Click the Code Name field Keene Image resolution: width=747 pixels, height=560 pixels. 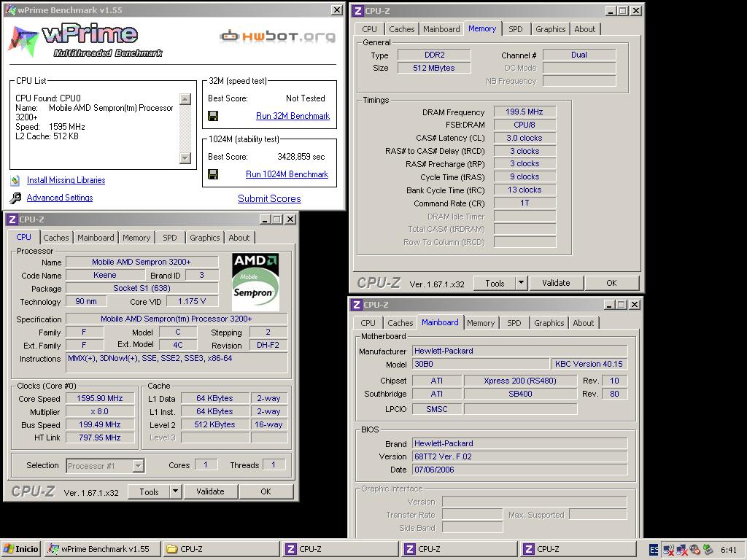pos(105,275)
